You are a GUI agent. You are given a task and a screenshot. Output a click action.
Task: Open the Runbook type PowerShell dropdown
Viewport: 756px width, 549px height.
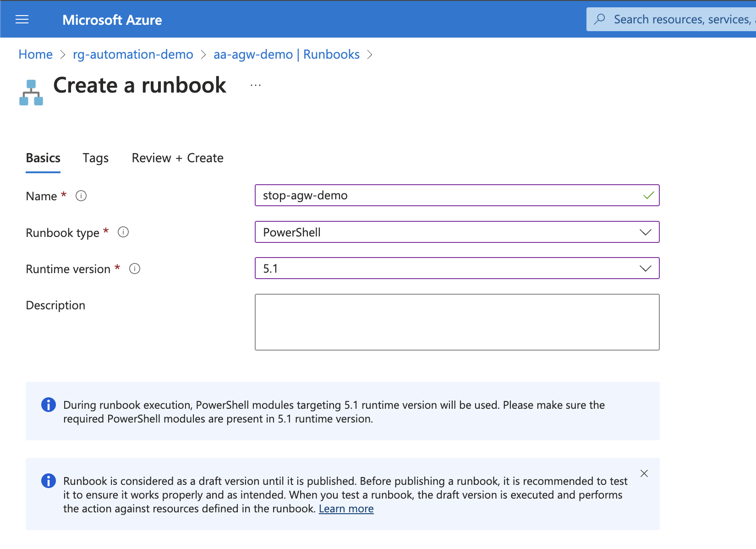tap(457, 232)
